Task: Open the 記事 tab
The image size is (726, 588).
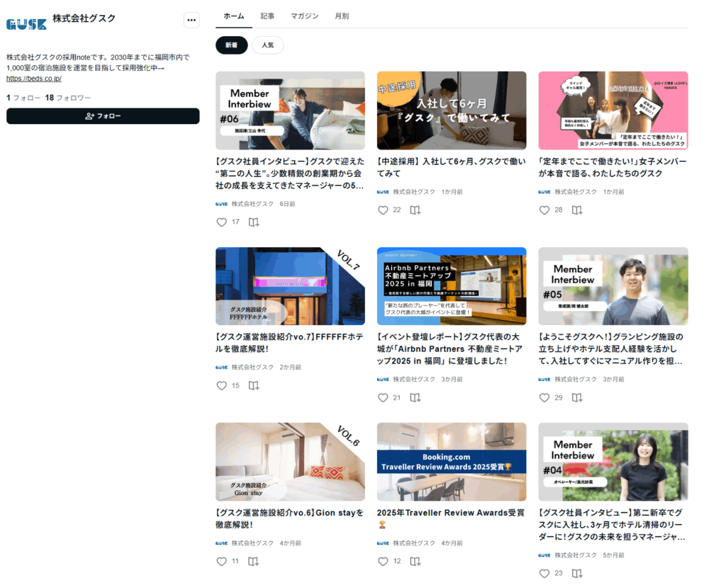Action: 267,16
